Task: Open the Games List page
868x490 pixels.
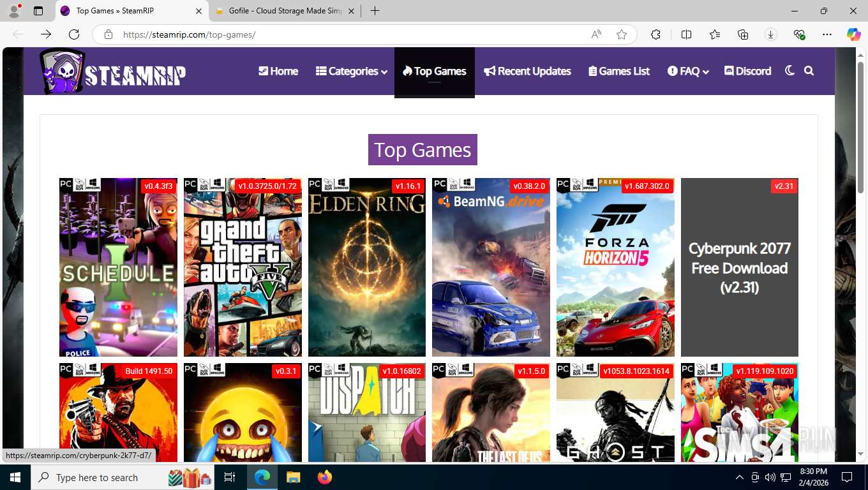Action: 619,71
